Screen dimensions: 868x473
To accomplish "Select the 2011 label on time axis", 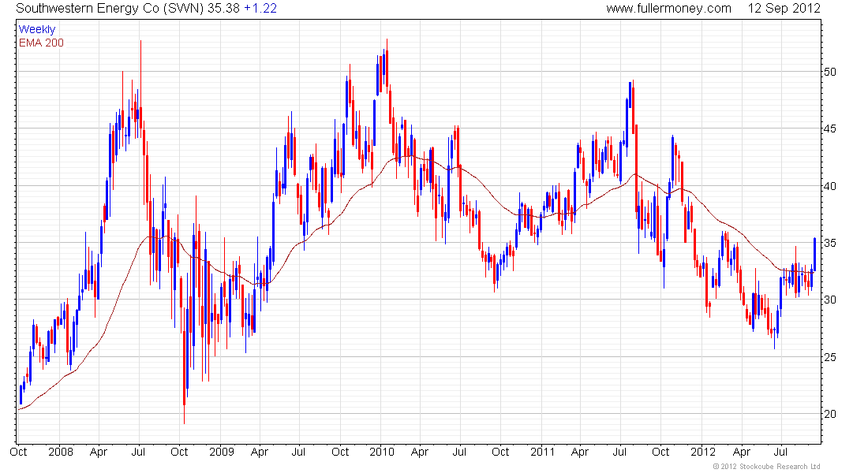I will [x=542, y=453].
